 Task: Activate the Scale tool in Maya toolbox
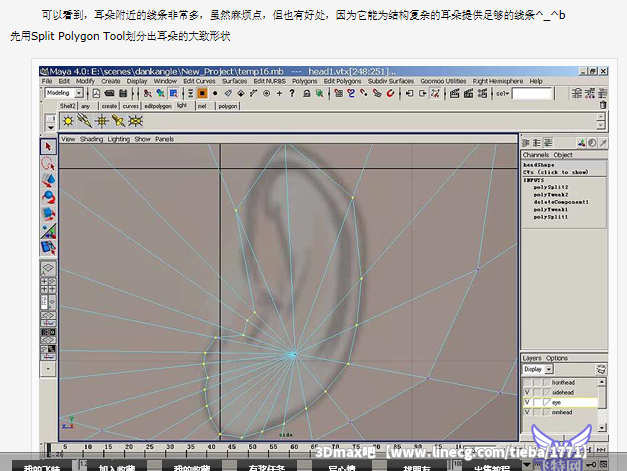click(x=48, y=214)
